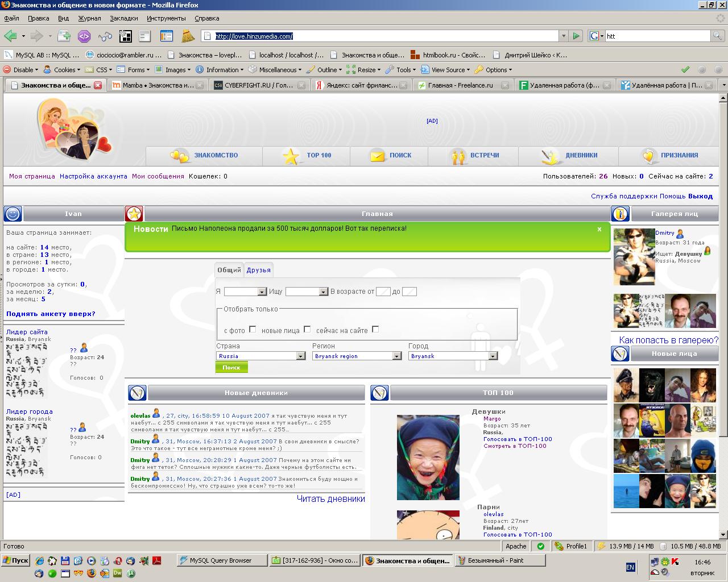Select the Общий search tab
Screen dimensions: 728x582
[x=229, y=270]
